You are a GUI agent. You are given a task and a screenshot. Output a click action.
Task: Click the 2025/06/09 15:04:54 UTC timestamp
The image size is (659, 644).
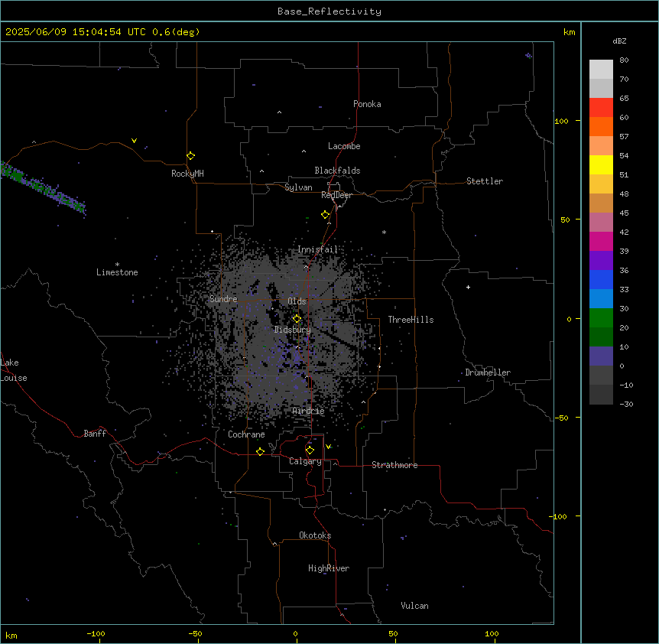(x=76, y=32)
